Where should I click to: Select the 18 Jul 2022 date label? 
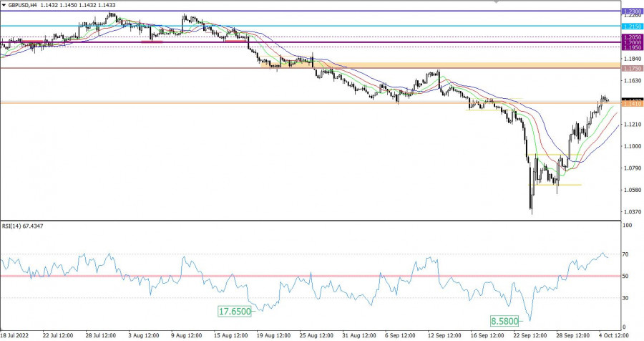(x=14, y=335)
